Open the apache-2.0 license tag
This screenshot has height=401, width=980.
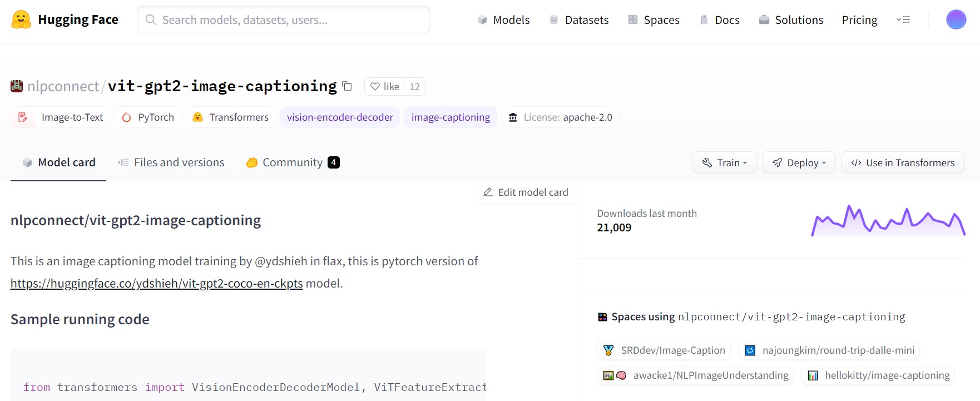(x=560, y=117)
